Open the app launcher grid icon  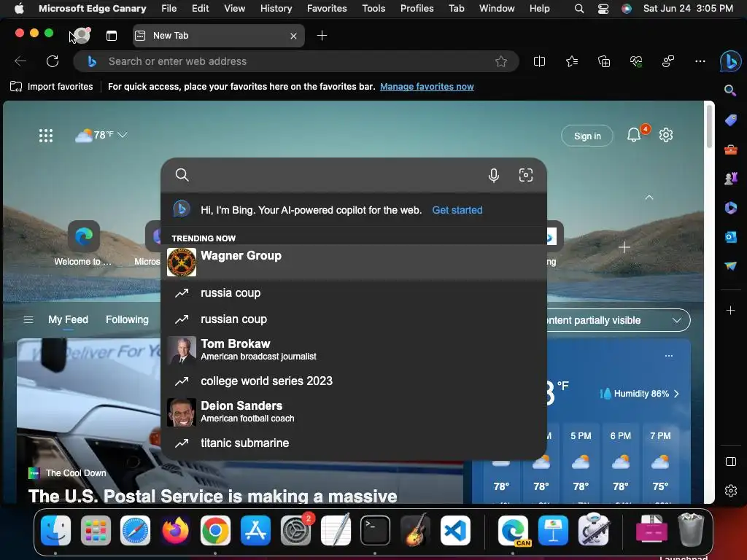[x=46, y=136]
